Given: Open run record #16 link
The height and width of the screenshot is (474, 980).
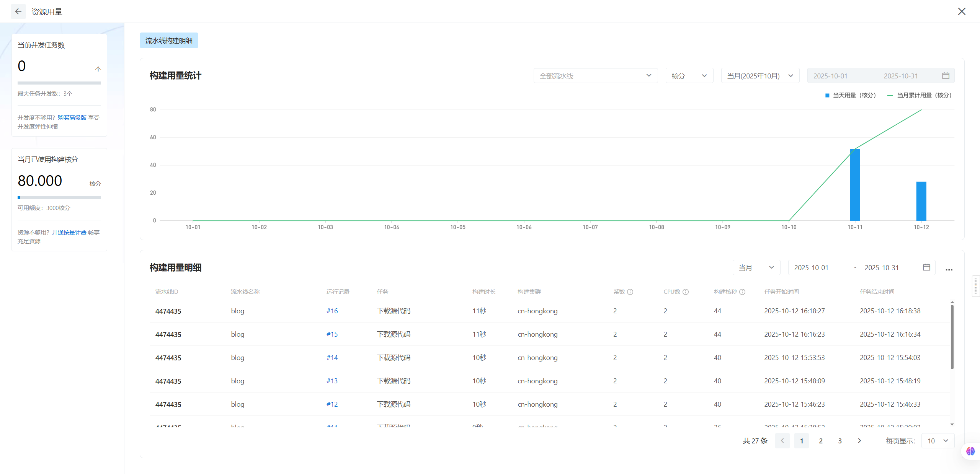Looking at the screenshot, I should click(x=332, y=311).
